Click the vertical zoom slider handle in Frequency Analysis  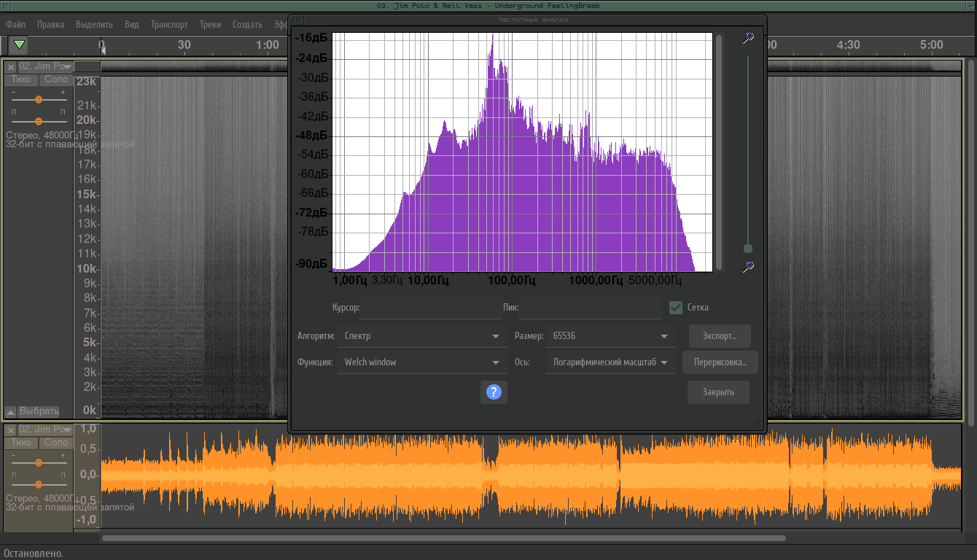tap(747, 249)
